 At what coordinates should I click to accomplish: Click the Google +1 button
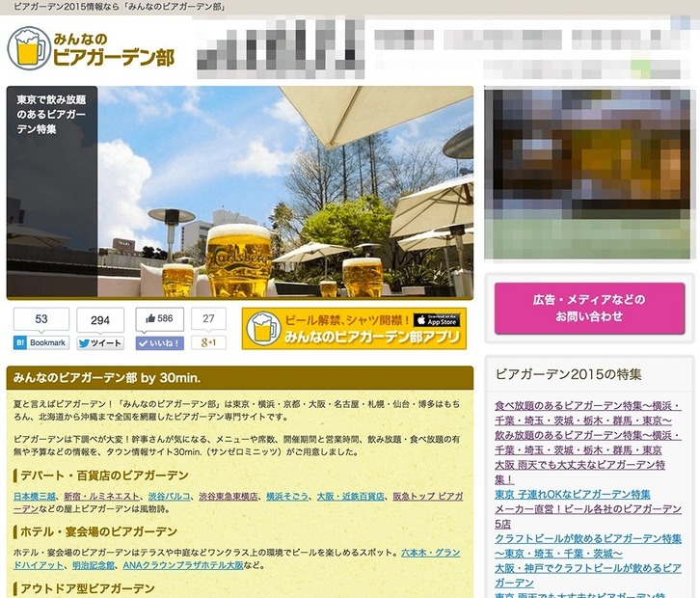[208, 343]
